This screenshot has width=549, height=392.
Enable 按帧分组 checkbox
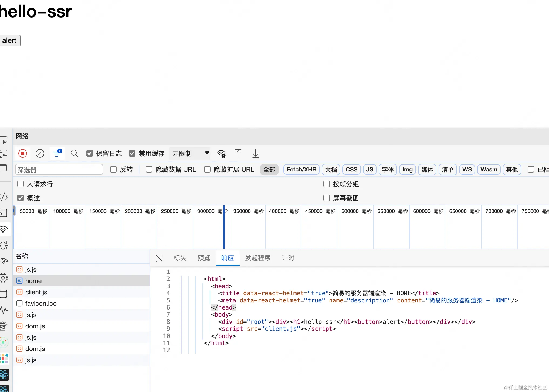(327, 184)
